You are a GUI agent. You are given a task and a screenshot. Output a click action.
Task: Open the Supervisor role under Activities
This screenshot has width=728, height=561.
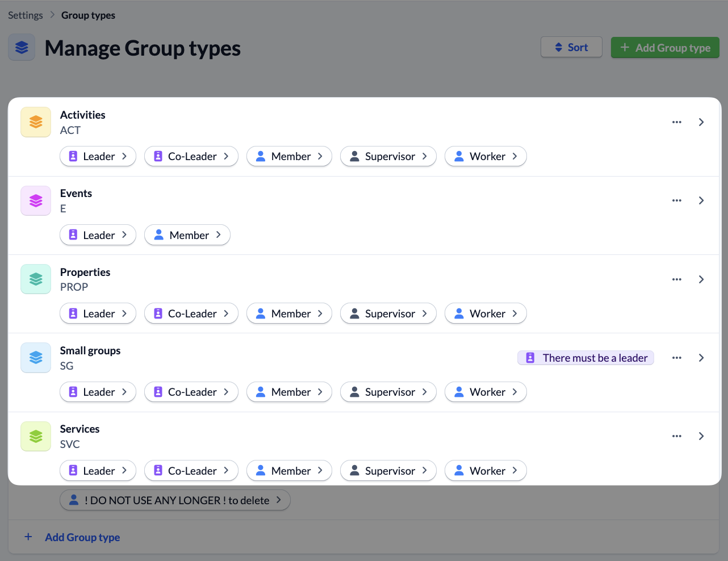[x=388, y=157]
